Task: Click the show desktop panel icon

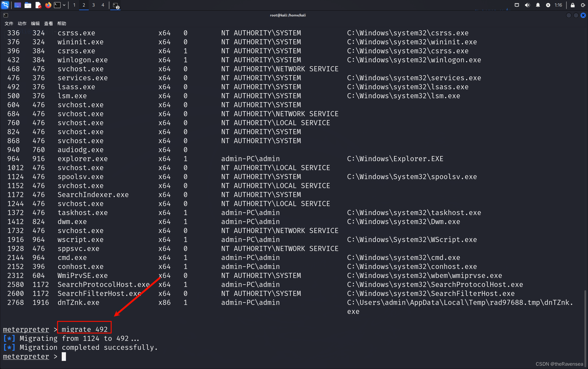Action: point(18,5)
